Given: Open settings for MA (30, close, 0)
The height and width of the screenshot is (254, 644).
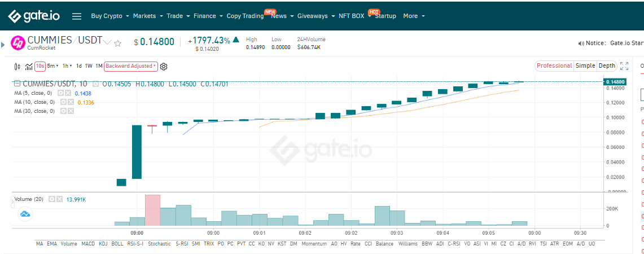Looking at the screenshot, I should coord(64,111).
